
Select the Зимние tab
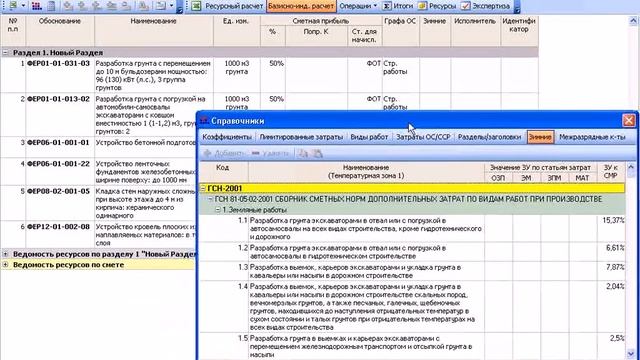(540, 137)
